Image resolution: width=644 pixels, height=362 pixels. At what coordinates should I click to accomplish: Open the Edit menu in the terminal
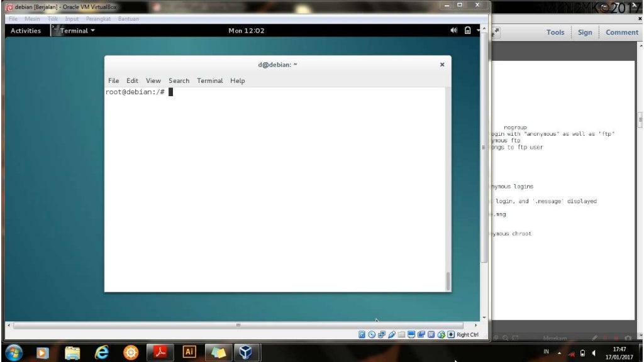[132, 80]
